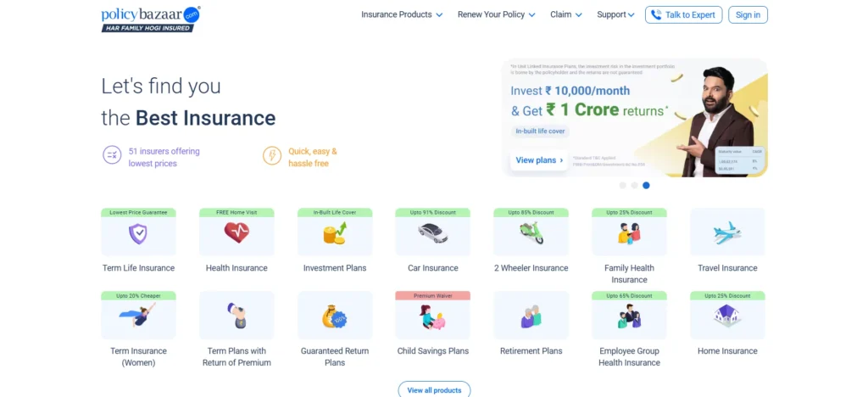The height and width of the screenshot is (397, 868).
Task: Choose the Car Insurance car icon
Action: (x=432, y=233)
